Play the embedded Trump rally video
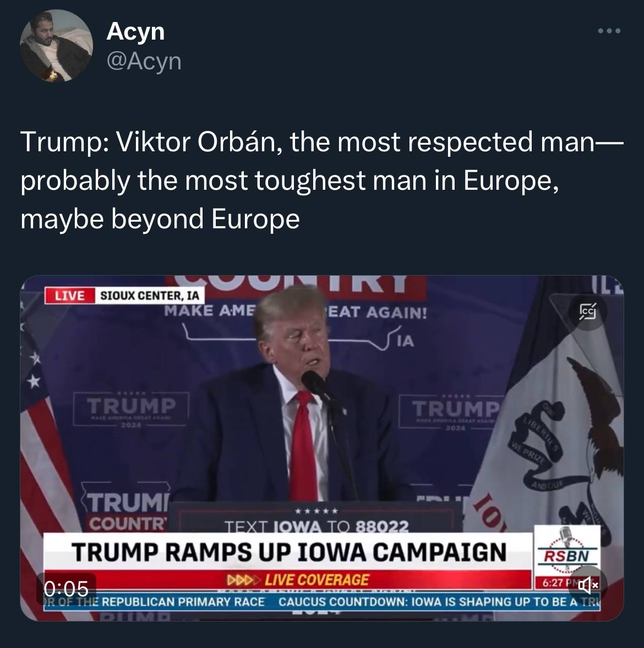Image resolution: width=644 pixels, height=648 pixels. coord(322,448)
